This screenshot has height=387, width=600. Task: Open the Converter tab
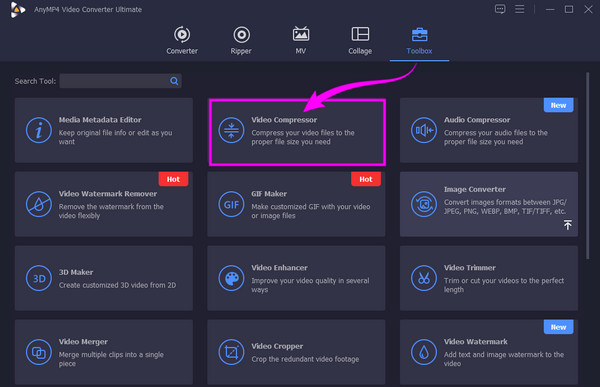(x=182, y=41)
